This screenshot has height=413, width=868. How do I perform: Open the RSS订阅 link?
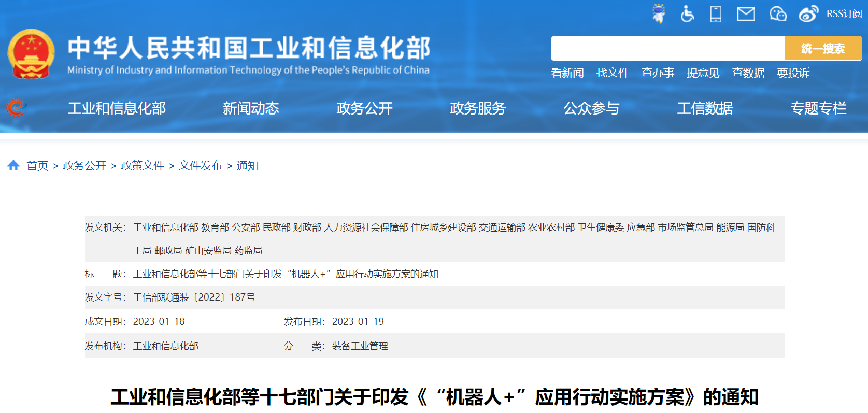pos(844,14)
